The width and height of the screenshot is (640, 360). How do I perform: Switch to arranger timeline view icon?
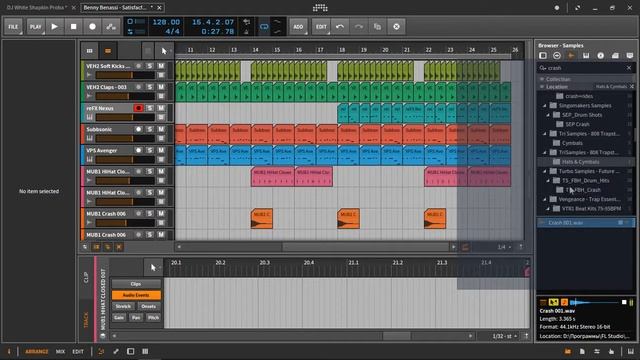pyautogui.click(x=108, y=51)
